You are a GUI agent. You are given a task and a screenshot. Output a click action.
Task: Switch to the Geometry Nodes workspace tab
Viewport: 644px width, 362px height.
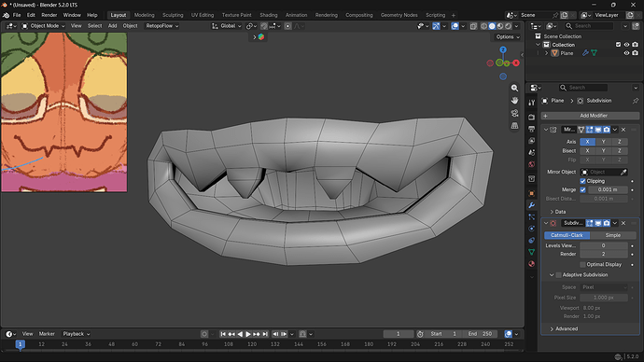(399, 15)
